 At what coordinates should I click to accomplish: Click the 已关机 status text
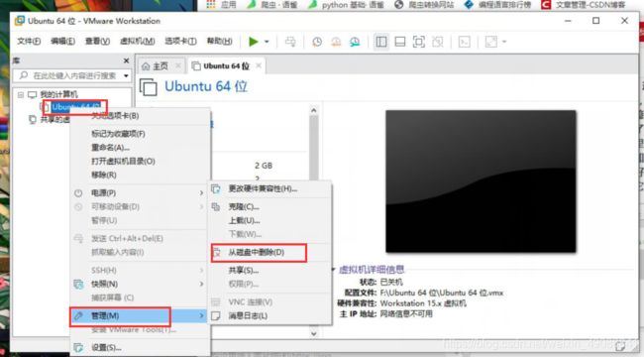tap(391, 283)
